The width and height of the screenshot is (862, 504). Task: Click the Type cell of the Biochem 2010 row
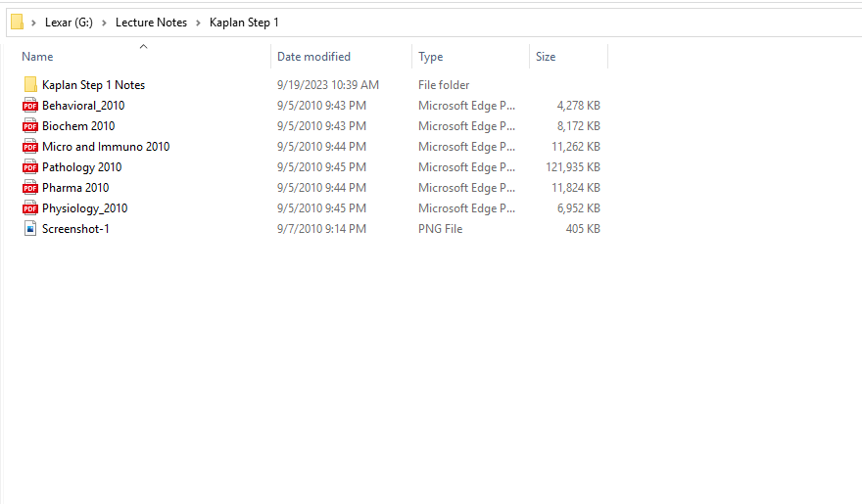pos(466,126)
